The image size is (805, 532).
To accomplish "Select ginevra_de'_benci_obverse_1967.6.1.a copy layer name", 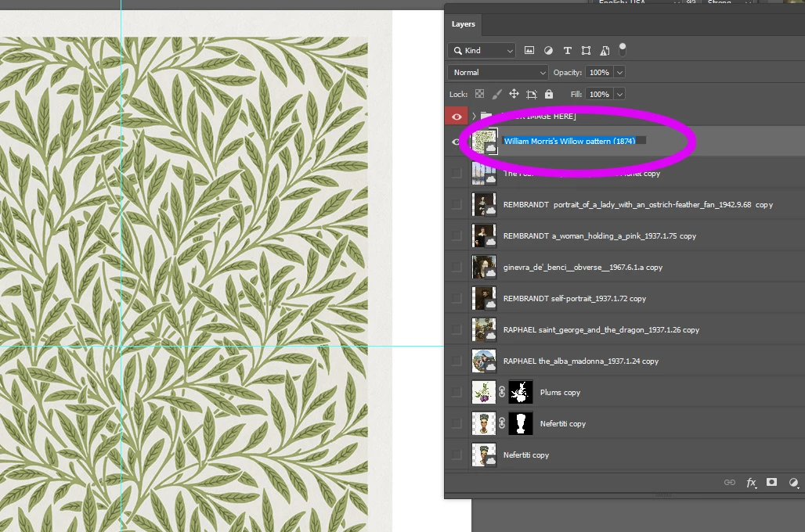I will tap(583, 268).
